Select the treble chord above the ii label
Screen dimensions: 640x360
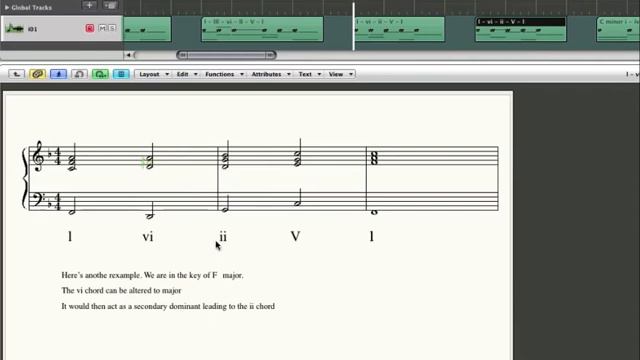pyautogui.click(x=225, y=154)
